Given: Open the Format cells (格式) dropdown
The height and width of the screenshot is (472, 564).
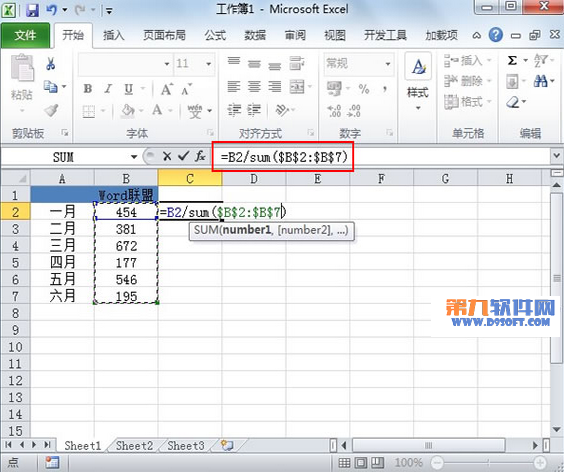Looking at the screenshot, I should [468, 102].
